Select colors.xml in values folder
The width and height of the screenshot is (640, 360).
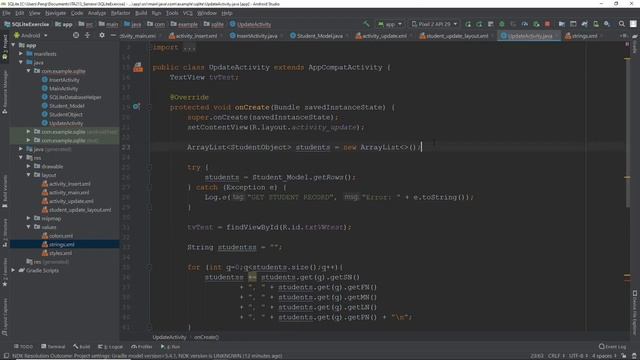tap(61, 236)
